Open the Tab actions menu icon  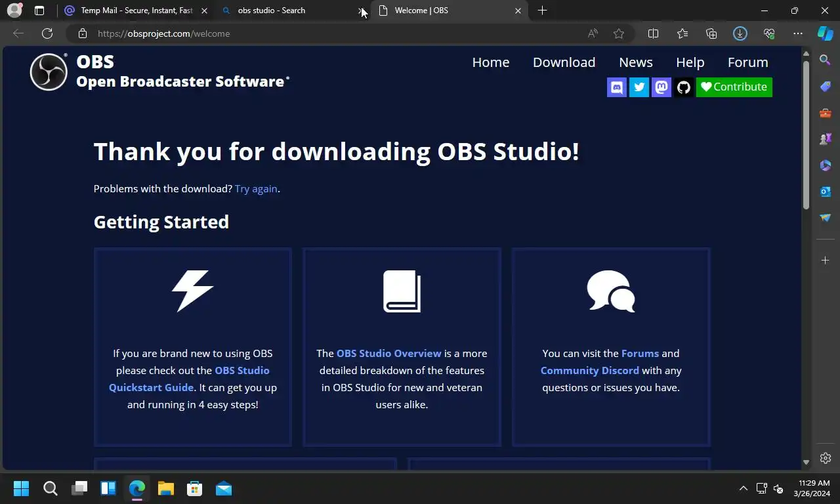point(39,10)
